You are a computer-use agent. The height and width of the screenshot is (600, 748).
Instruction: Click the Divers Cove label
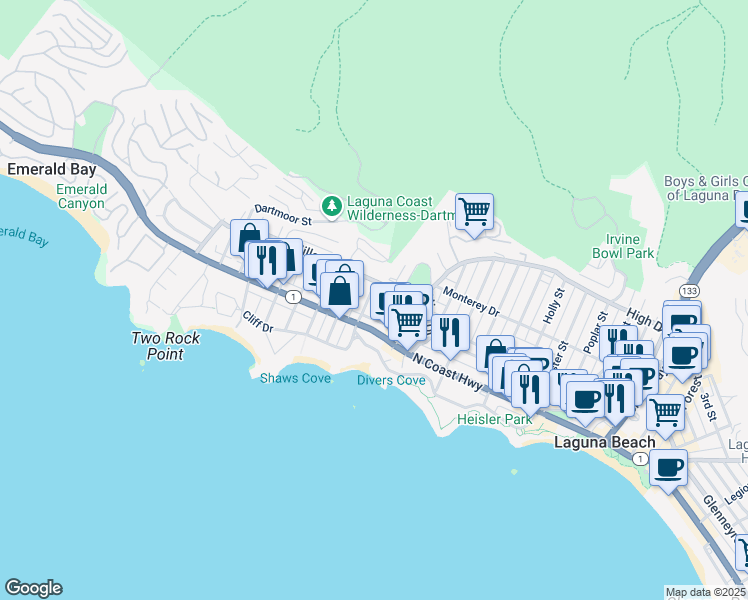391,380
